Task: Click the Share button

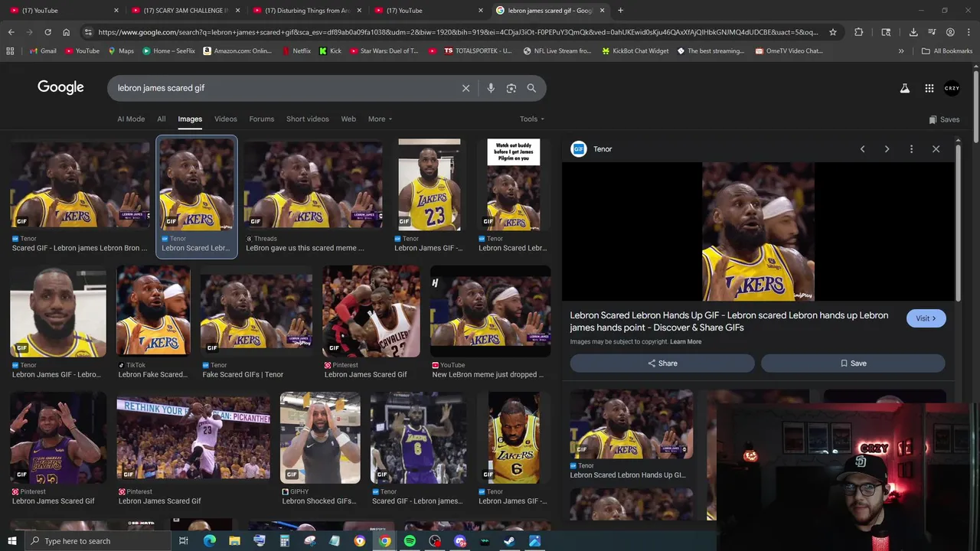Action: [662, 364]
